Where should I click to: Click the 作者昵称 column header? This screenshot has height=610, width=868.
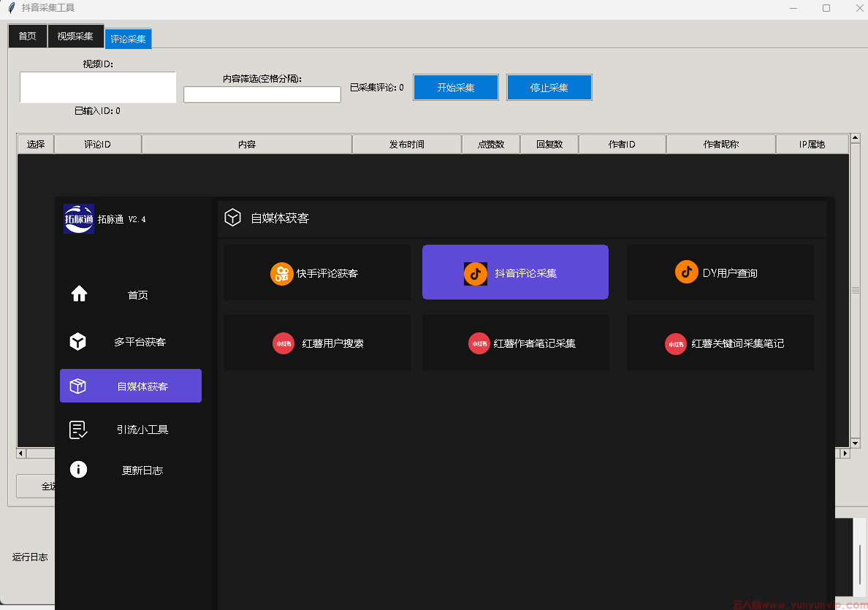click(721, 144)
